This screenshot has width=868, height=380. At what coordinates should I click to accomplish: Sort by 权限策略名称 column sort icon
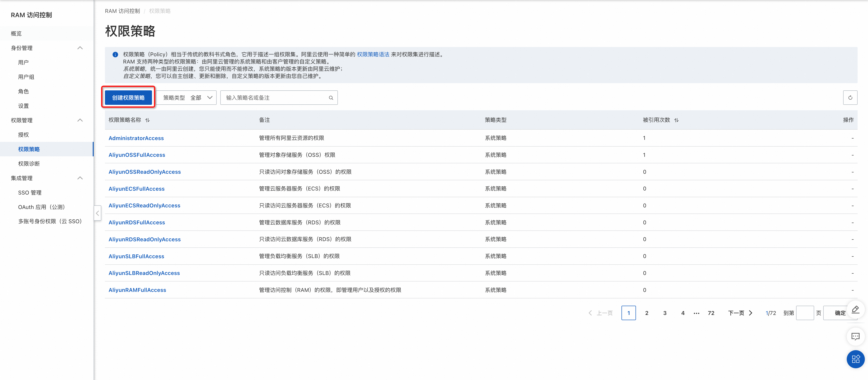point(148,120)
